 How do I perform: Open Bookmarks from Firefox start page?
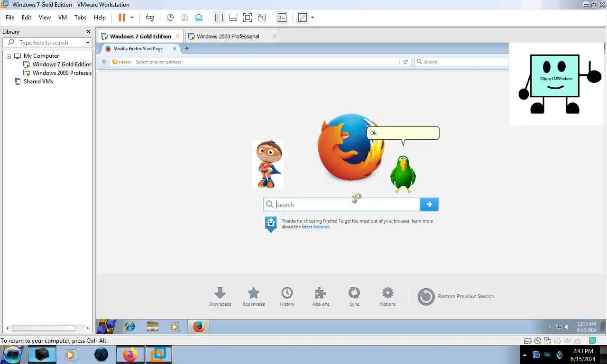pos(254,297)
